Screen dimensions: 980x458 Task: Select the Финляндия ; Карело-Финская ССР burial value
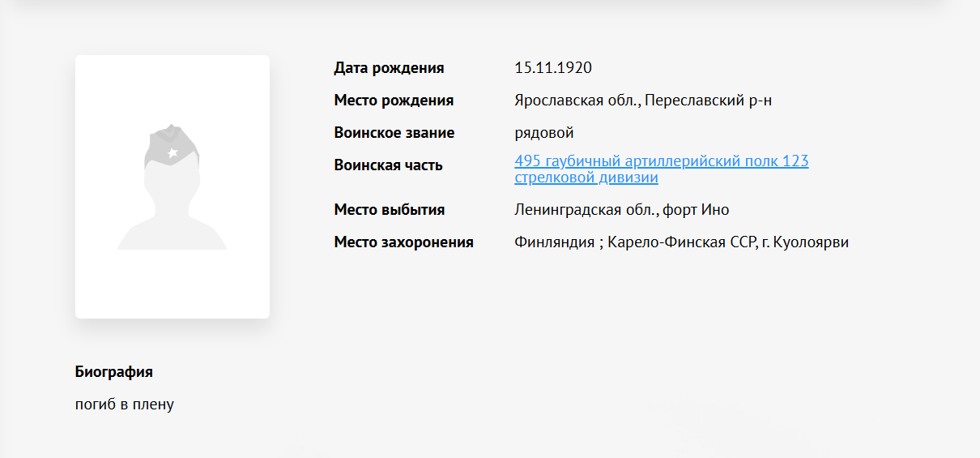point(681,242)
